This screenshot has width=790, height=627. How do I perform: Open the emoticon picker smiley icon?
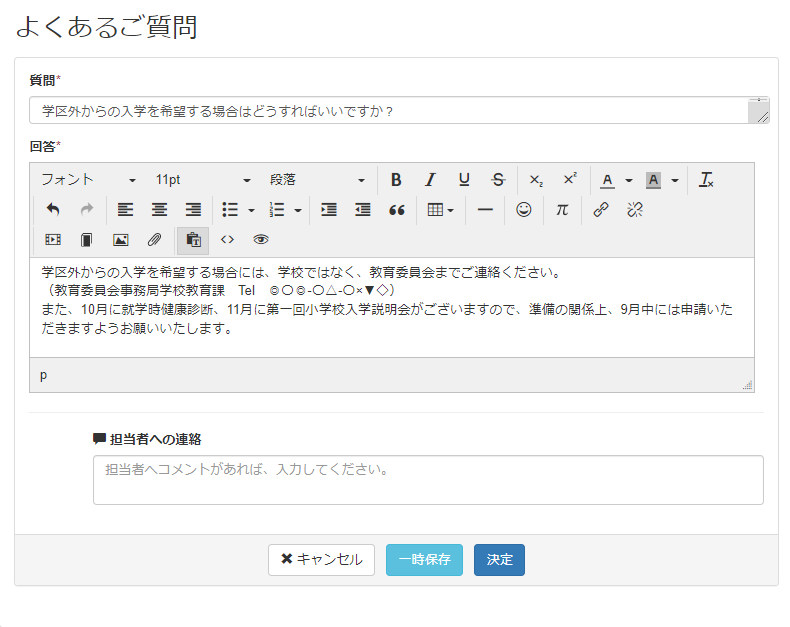pos(523,210)
